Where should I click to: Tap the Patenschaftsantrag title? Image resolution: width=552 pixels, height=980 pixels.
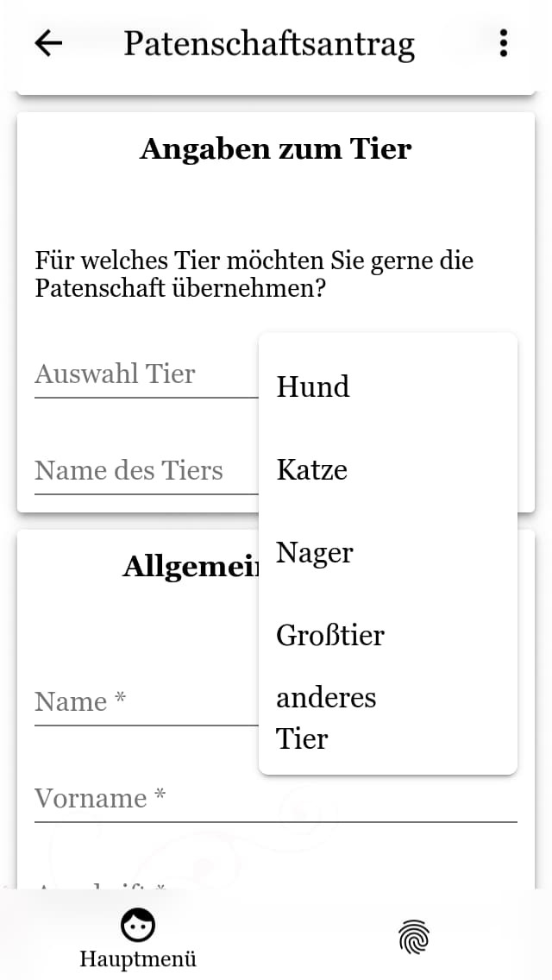pyautogui.click(x=269, y=44)
